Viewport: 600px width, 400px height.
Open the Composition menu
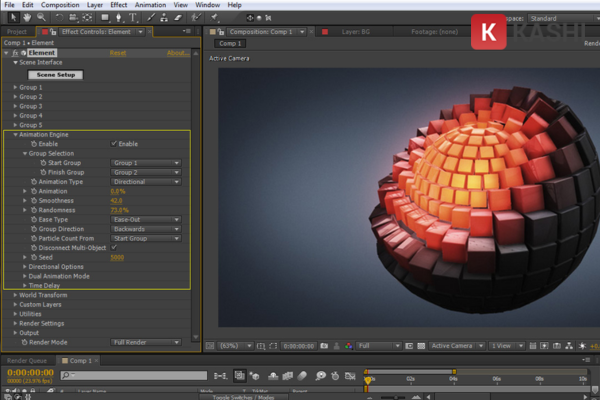click(60, 5)
